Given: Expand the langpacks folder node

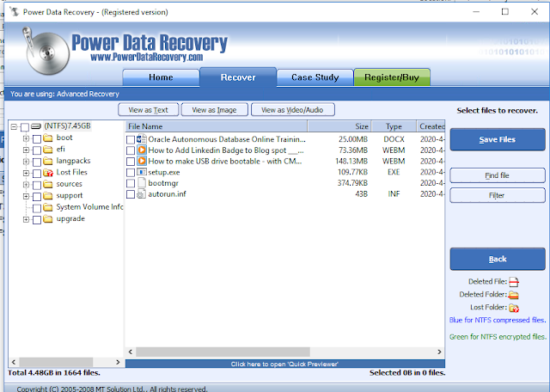Looking at the screenshot, I should pos(26,162).
